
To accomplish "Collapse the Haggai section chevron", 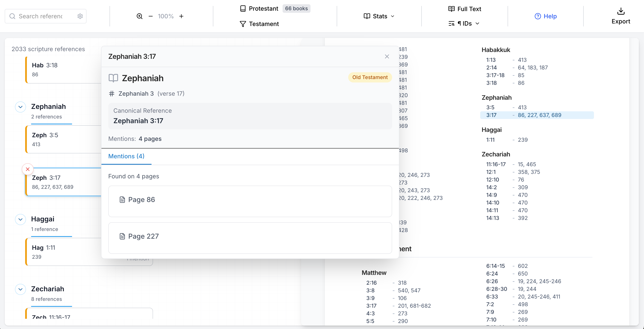I will [x=20, y=219].
